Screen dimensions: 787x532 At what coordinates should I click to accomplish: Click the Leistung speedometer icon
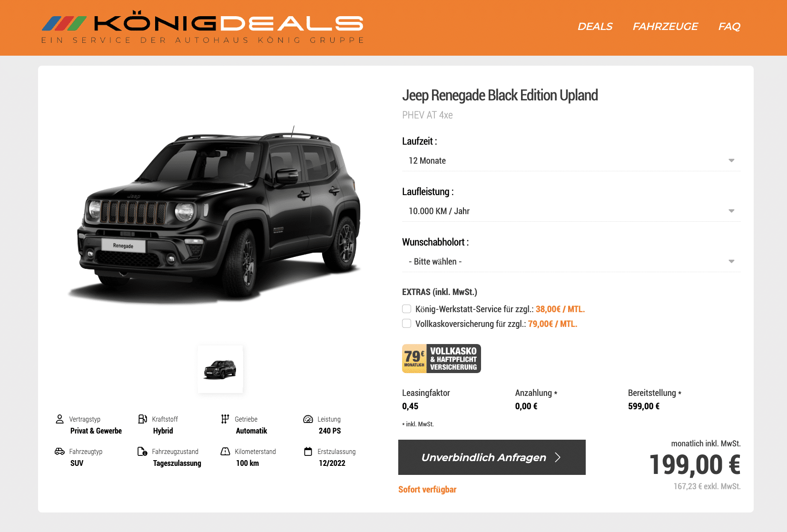click(308, 419)
